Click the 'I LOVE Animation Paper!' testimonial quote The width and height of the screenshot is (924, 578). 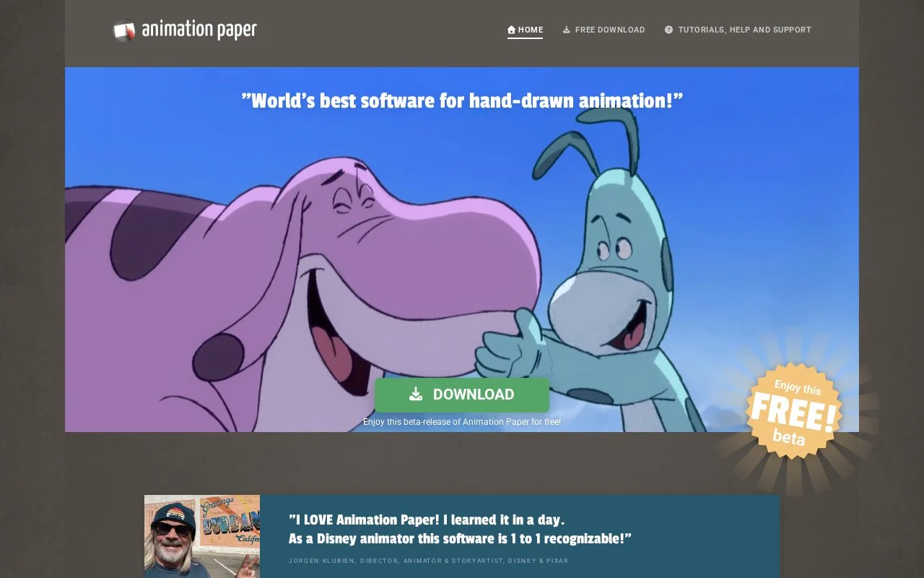(460, 529)
